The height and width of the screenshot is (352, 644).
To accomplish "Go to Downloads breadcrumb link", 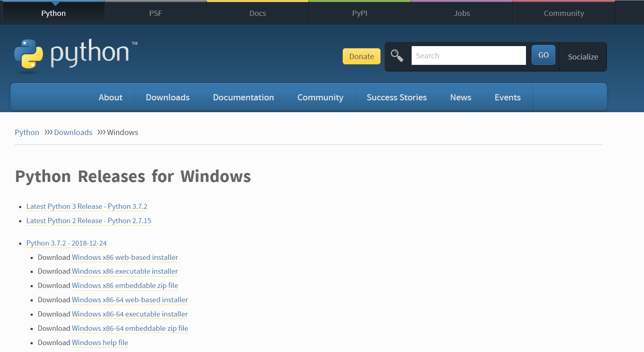I will point(73,132).
